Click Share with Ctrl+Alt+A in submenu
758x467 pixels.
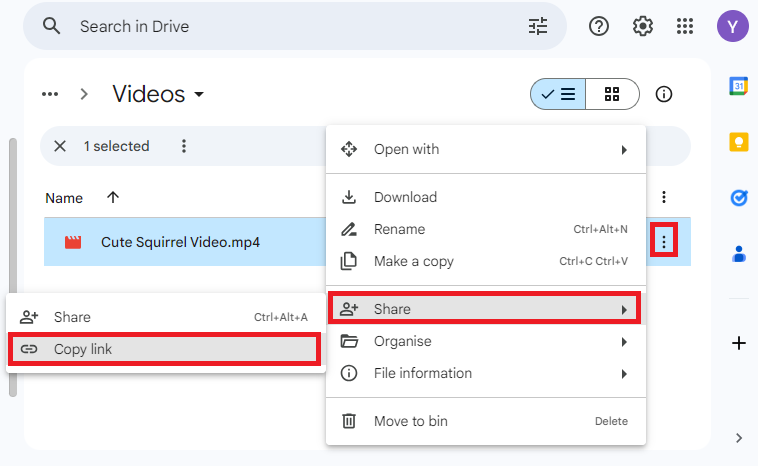pyautogui.click(x=164, y=317)
